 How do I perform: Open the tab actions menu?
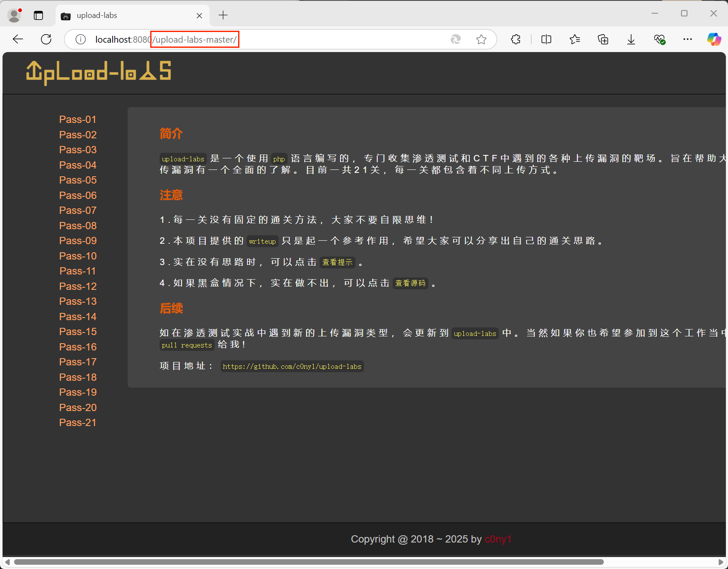(38, 15)
